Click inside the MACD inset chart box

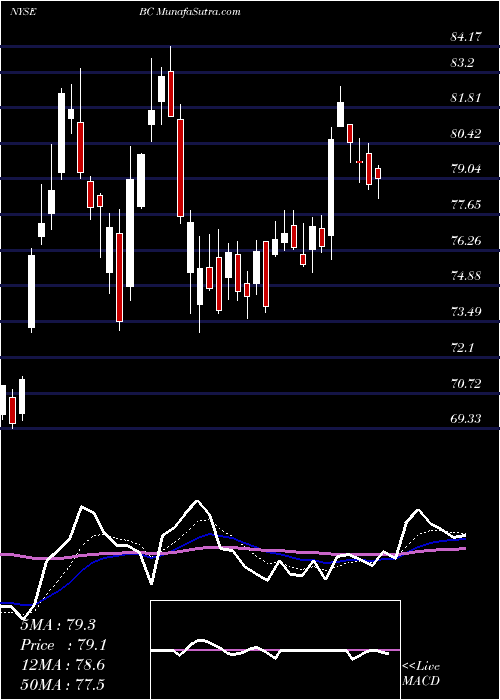[275, 650]
